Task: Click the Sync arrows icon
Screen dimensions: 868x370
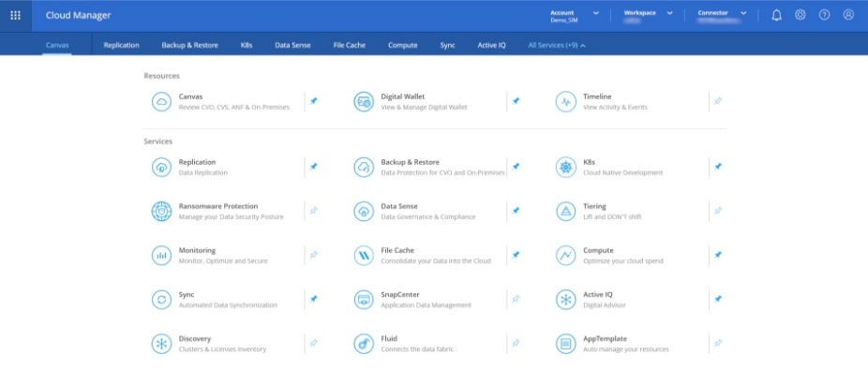Action: click(161, 300)
